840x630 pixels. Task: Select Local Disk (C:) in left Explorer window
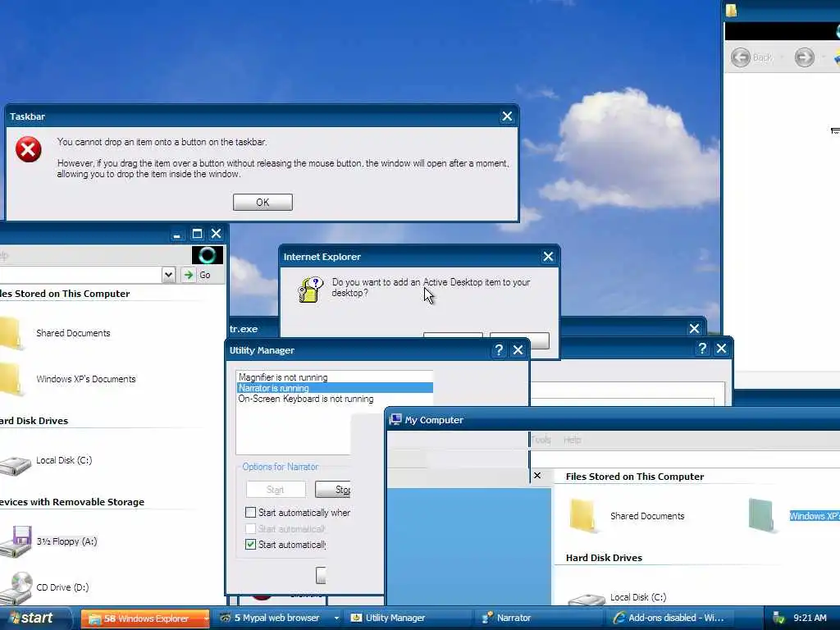click(64, 460)
